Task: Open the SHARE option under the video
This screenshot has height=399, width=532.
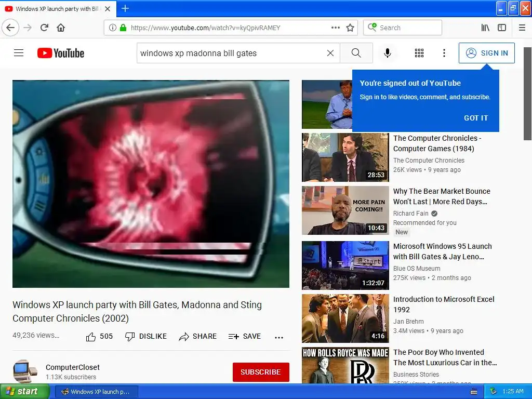Action: click(x=198, y=336)
